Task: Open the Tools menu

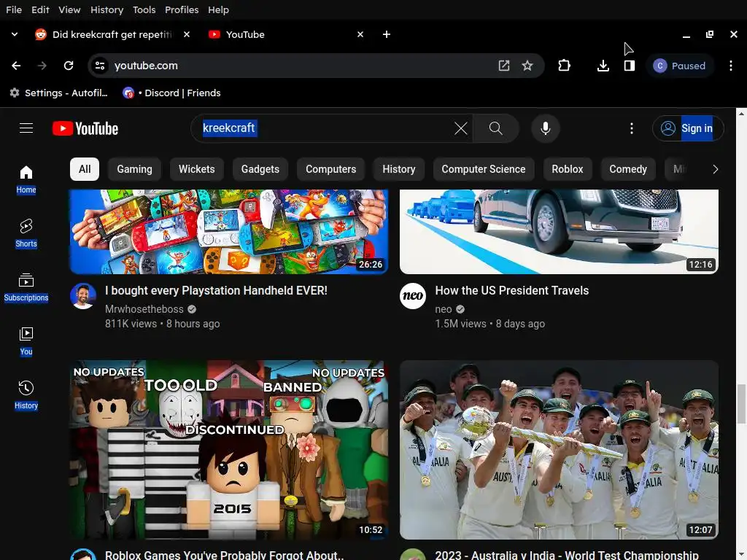Action: pos(144,9)
